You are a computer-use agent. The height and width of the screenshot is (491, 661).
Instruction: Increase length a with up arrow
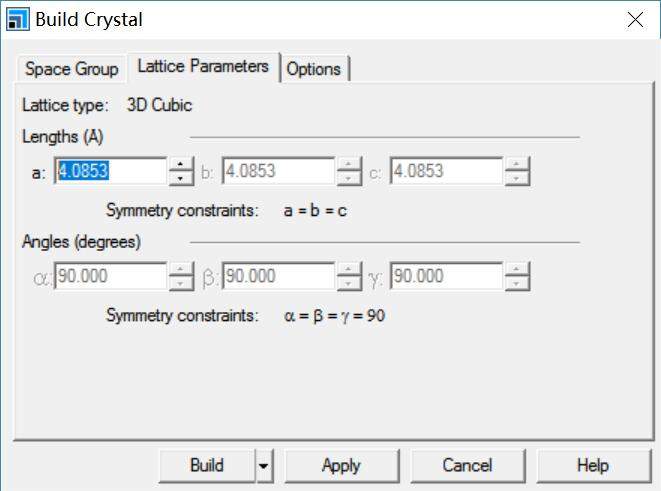pyautogui.click(x=181, y=164)
